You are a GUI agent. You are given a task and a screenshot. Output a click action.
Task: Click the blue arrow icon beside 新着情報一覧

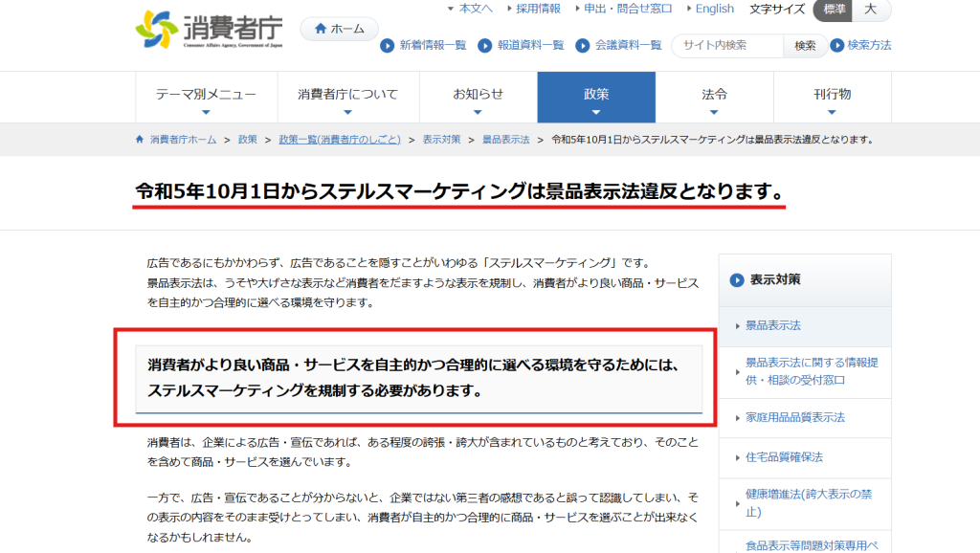pos(387,46)
